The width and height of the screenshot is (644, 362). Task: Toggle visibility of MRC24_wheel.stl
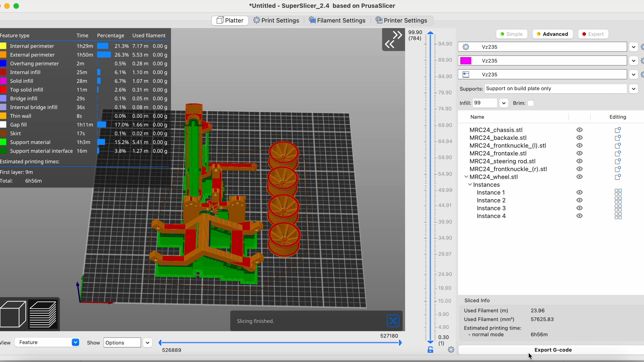click(x=579, y=177)
